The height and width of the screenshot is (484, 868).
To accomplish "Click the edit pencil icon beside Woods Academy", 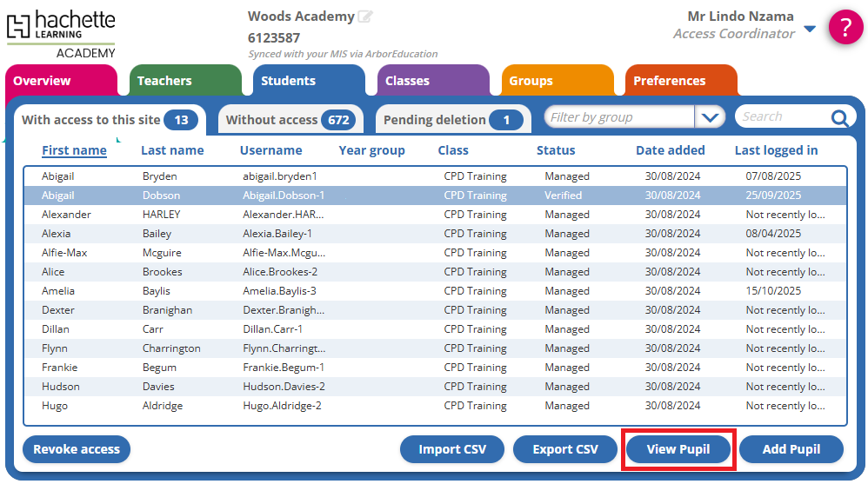I will click(x=366, y=17).
